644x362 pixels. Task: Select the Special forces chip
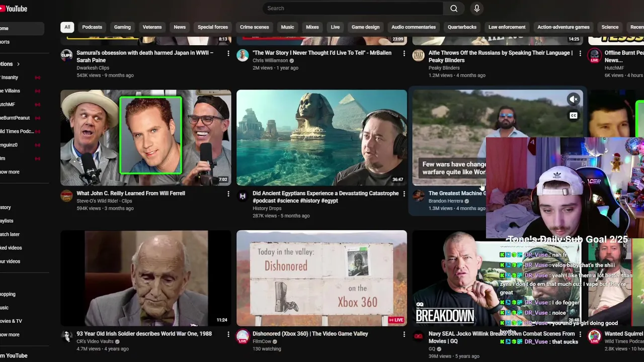pyautogui.click(x=213, y=27)
